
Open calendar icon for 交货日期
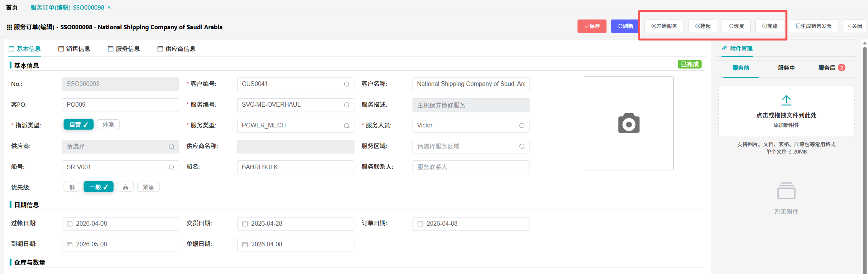pos(245,224)
